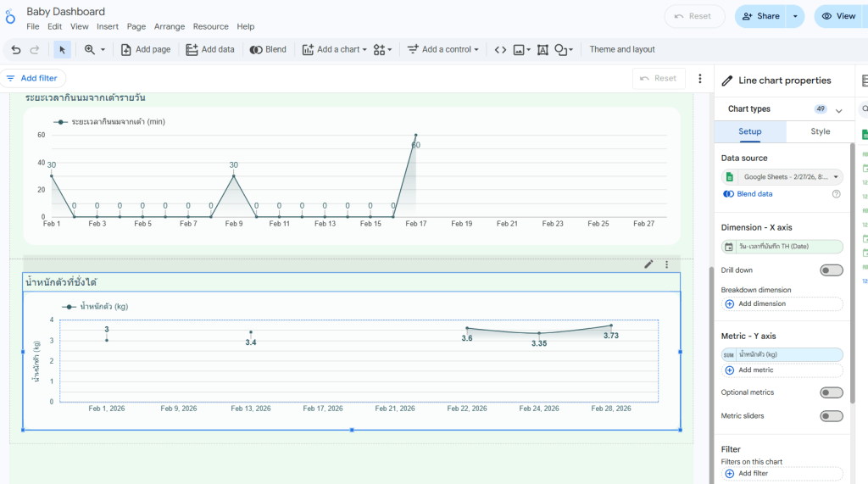Click the URL embed code icon
Image resolution: width=868 pixels, height=484 pixels.
click(500, 50)
